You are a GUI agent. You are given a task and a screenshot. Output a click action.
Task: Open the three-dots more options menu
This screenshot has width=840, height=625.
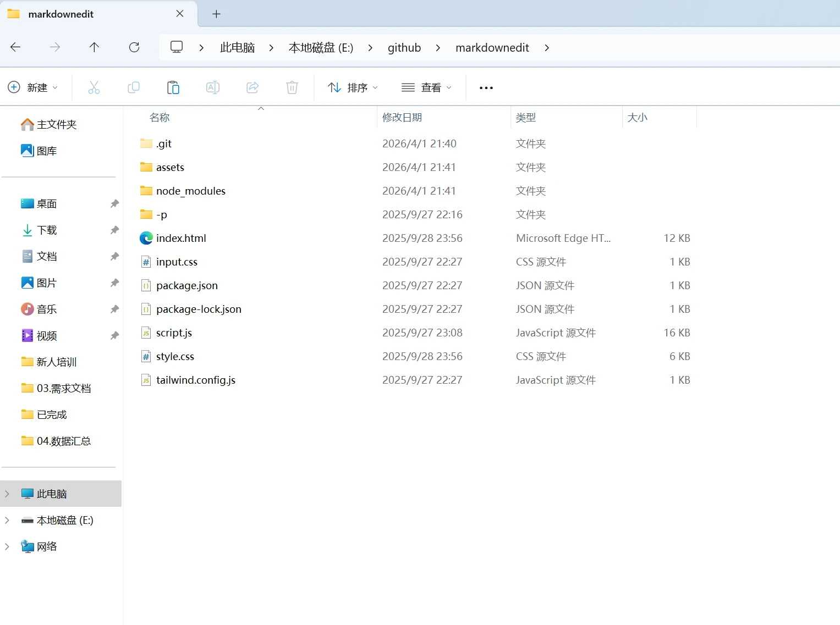coord(486,88)
